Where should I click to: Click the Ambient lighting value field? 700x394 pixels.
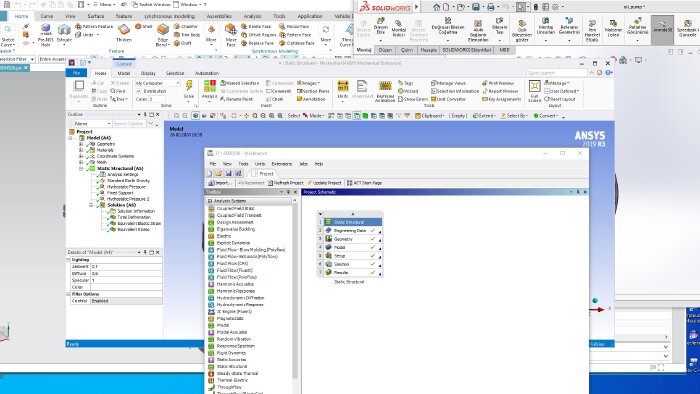(x=126, y=266)
